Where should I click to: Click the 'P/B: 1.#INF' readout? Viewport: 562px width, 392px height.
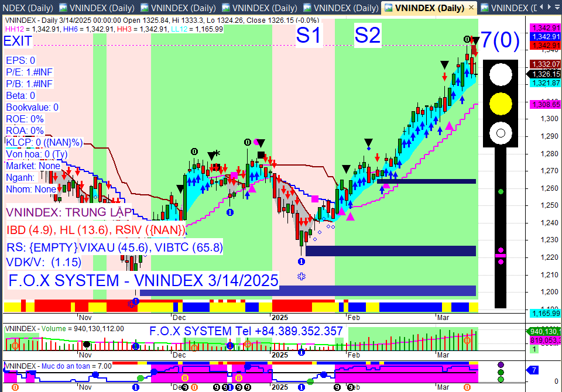click(29, 84)
